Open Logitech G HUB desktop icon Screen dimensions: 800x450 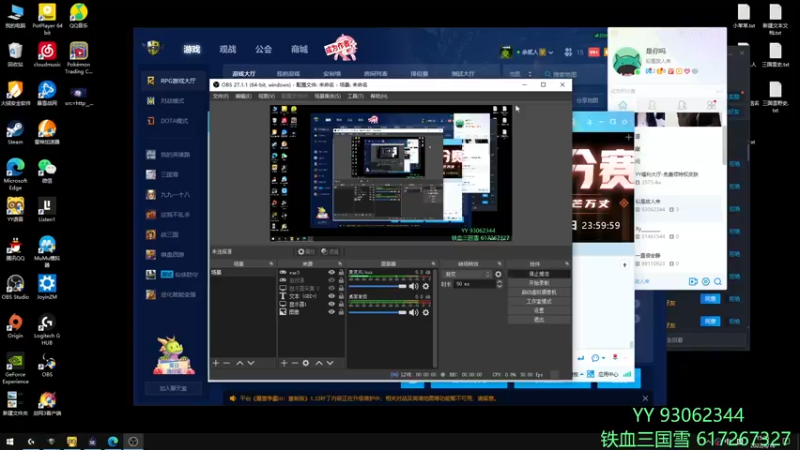[x=47, y=330]
